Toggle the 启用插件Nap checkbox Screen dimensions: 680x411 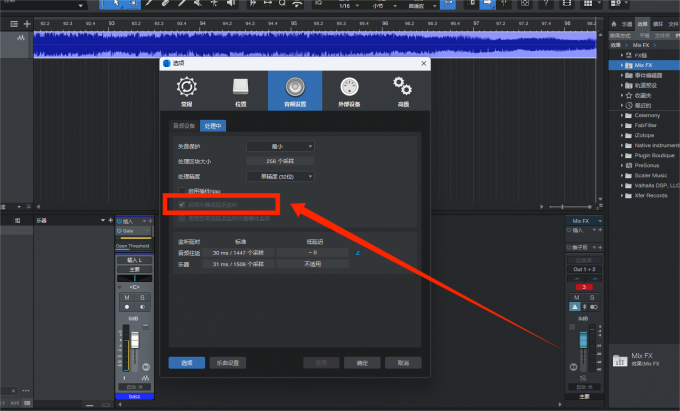[182, 191]
